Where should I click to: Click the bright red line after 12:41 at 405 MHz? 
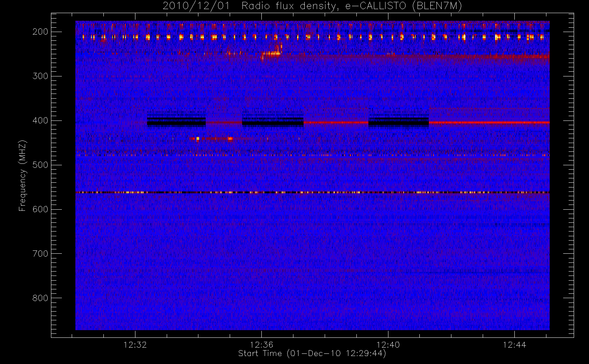[x=489, y=123]
